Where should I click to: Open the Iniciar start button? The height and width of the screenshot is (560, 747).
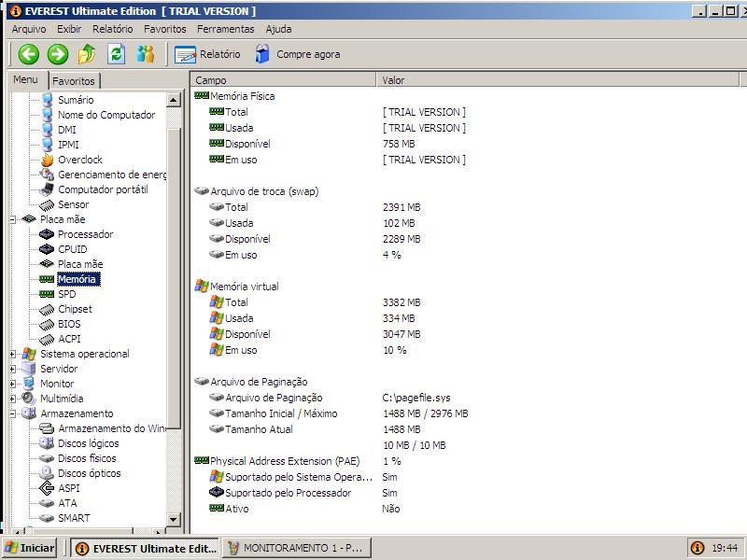coord(30,548)
